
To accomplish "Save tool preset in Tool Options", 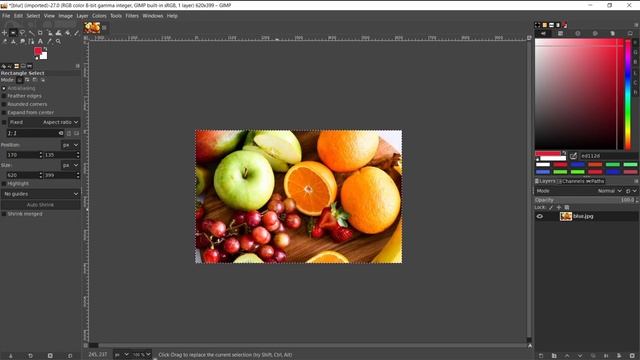I will pyautogui.click(x=11, y=356).
